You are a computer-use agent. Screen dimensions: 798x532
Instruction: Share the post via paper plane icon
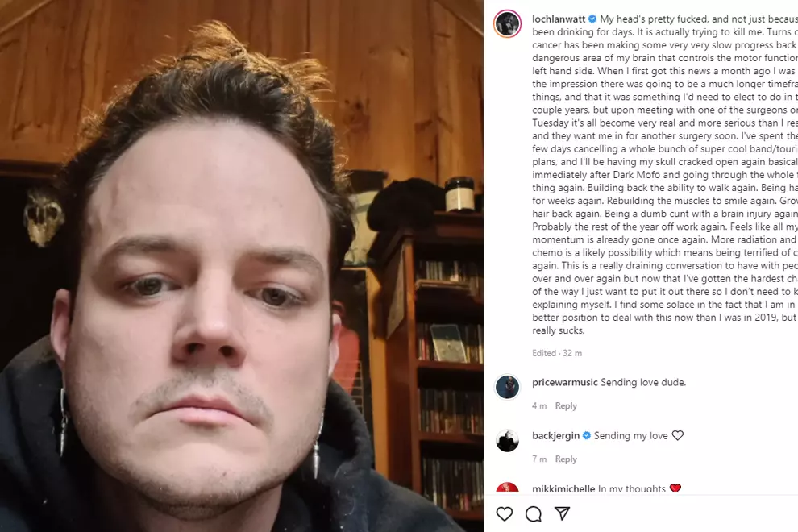(563, 513)
